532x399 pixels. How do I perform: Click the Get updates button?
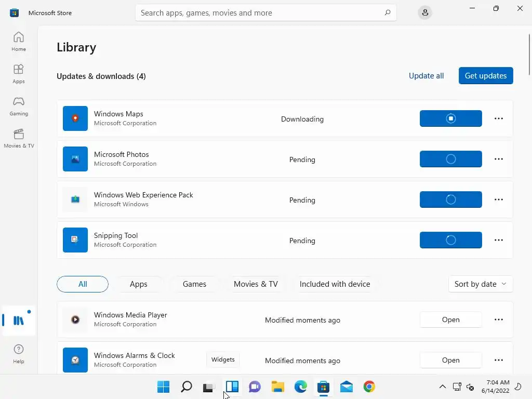(486, 76)
